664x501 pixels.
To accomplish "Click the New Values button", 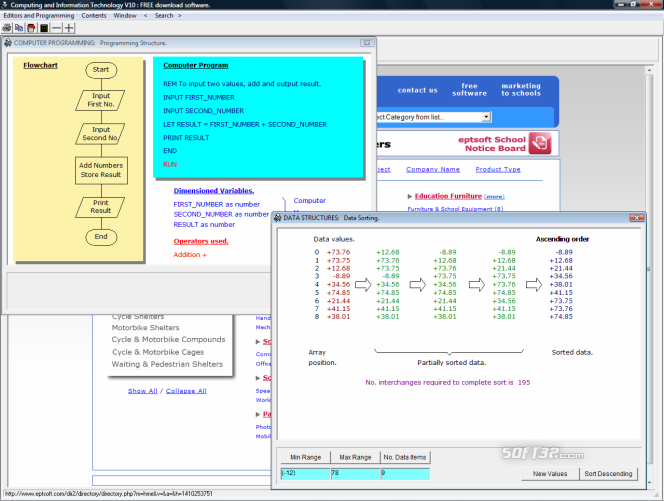I will click(550, 473).
